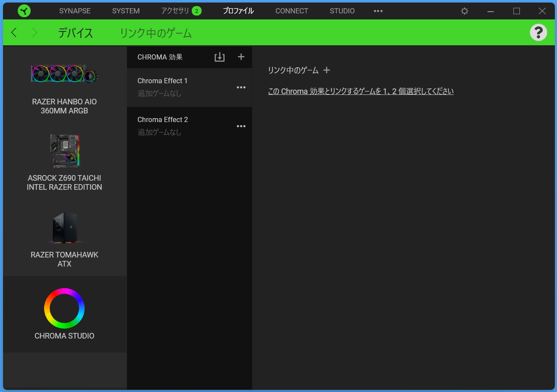This screenshot has height=392, width=557.
Task: Switch to the SYSTEM tab
Action: pyautogui.click(x=126, y=11)
